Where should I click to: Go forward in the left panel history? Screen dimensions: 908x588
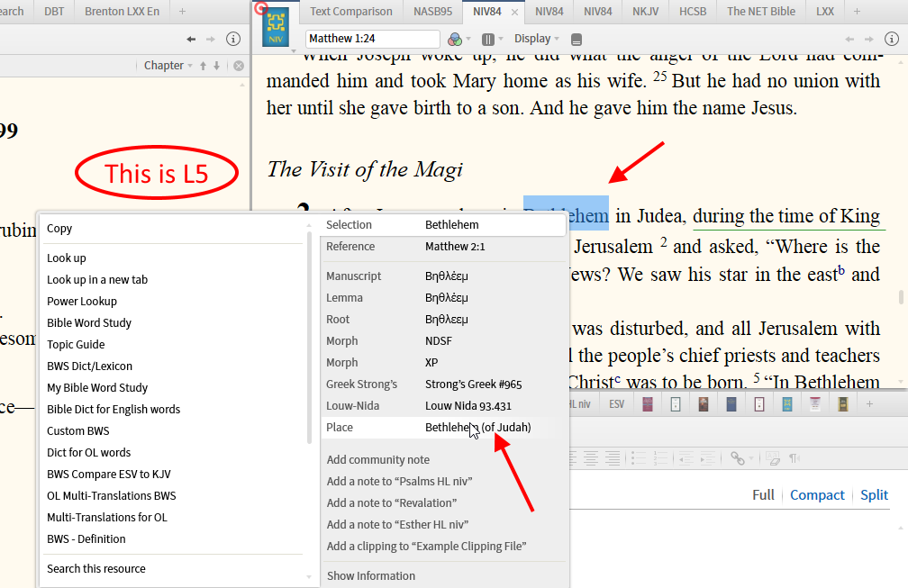coord(211,40)
